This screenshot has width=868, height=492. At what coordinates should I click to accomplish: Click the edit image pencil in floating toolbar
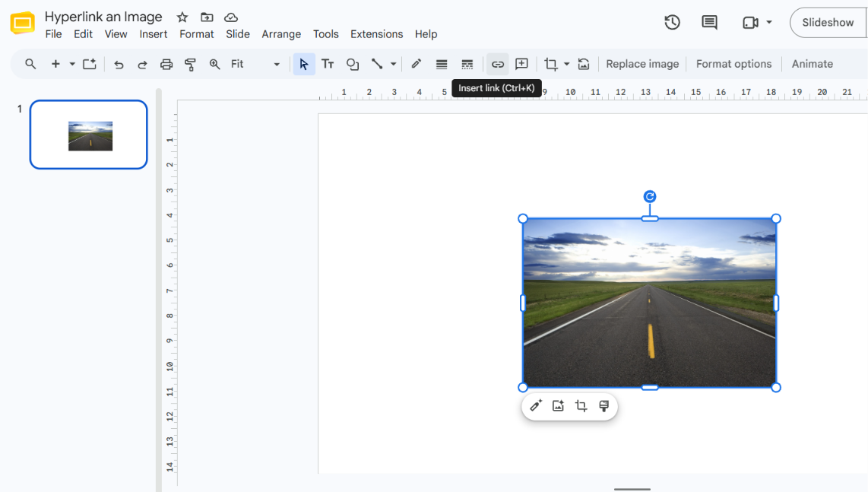click(x=535, y=406)
